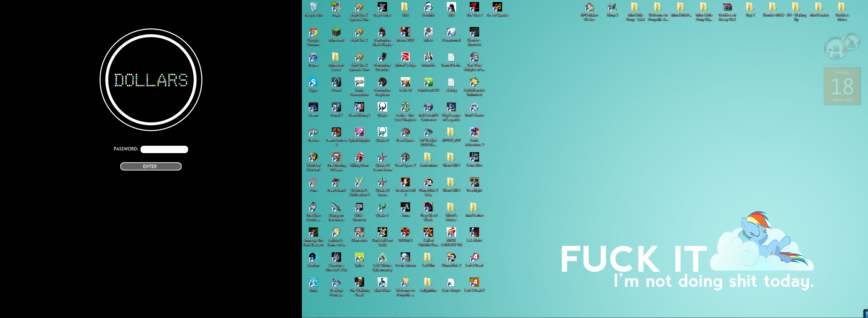Screen dimensions: 868x318
Task: Open the Mumble icon
Action: click(428, 59)
